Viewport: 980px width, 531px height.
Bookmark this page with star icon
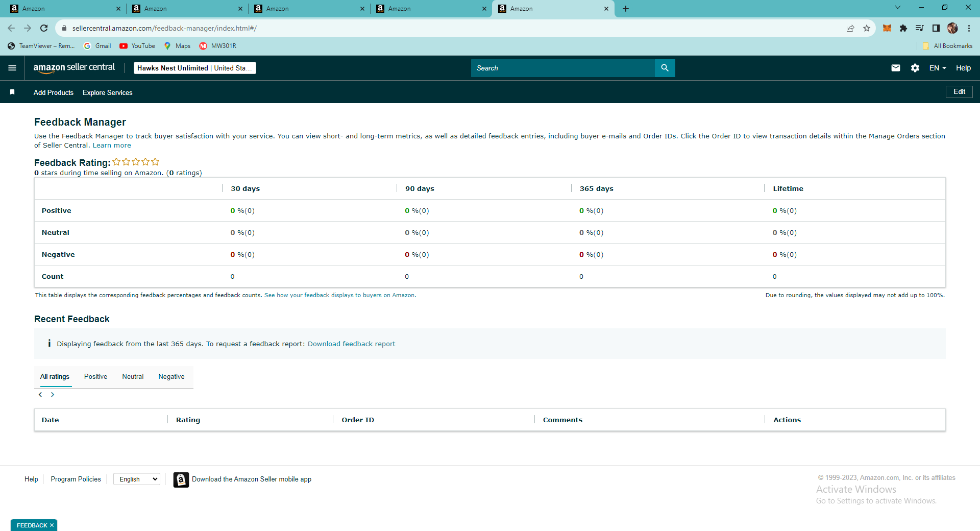click(x=867, y=28)
